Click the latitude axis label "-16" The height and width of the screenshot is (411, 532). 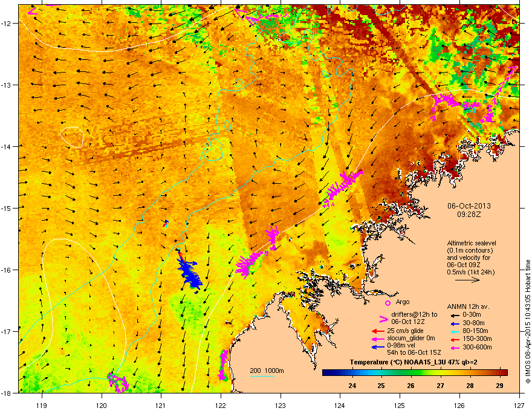click(x=6, y=270)
